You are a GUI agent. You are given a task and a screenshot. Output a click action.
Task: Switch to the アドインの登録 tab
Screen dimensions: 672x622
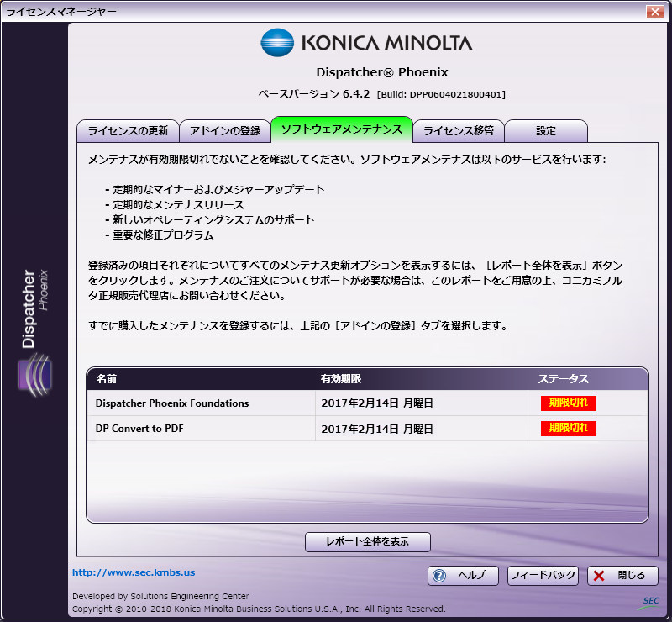(225, 131)
